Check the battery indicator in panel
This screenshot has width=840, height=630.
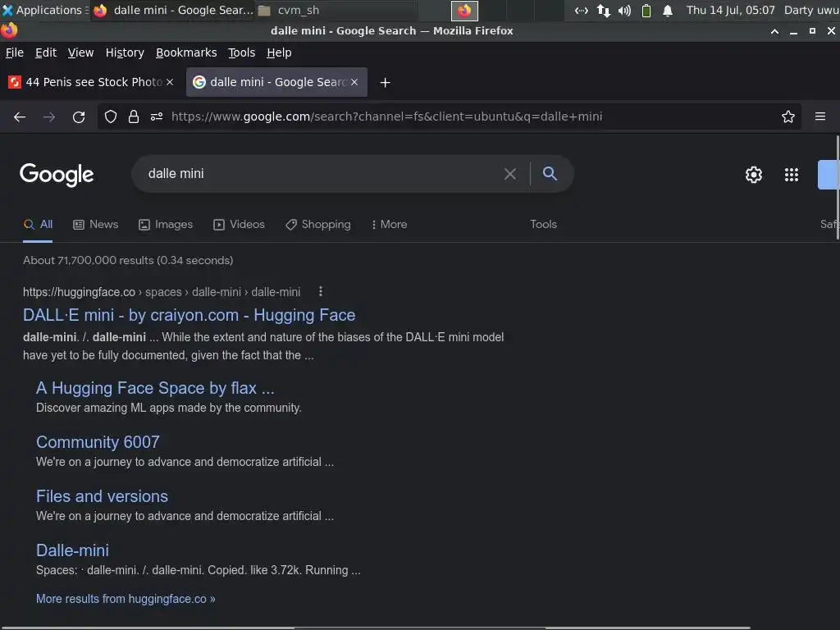(x=646, y=11)
